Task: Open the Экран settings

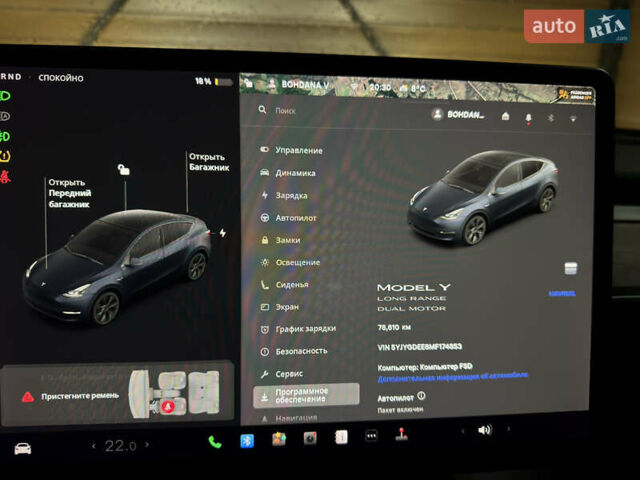Action: coord(280,307)
